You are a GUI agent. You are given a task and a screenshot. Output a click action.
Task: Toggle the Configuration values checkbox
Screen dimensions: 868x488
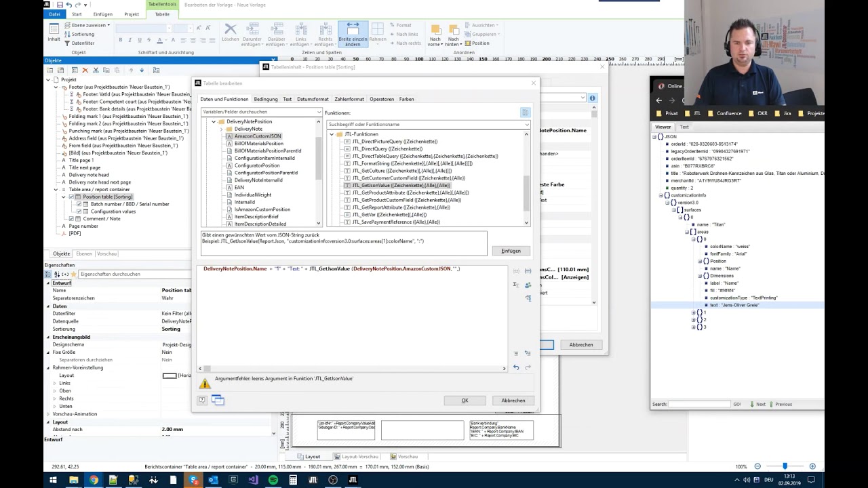coord(79,211)
